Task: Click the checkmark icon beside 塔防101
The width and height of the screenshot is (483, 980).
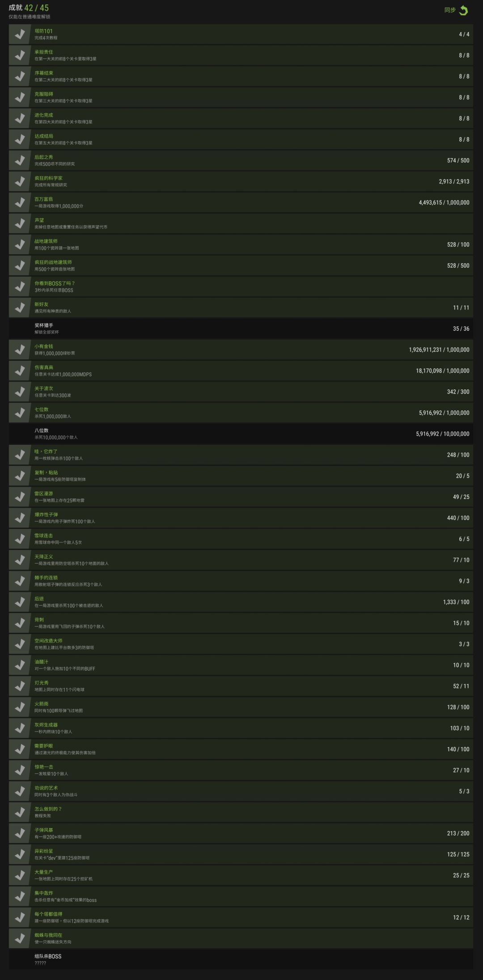Action: 20,34
